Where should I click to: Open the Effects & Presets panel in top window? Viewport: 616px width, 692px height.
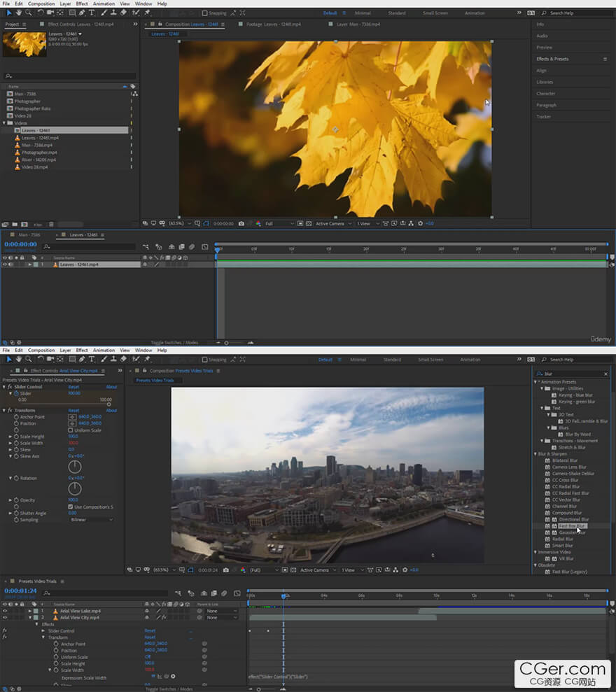coord(552,59)
